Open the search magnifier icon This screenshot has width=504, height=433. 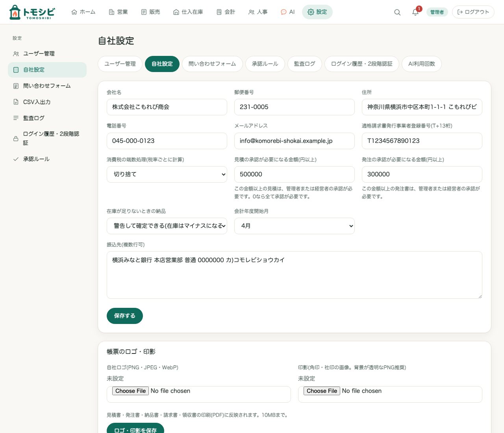point(397,12)
